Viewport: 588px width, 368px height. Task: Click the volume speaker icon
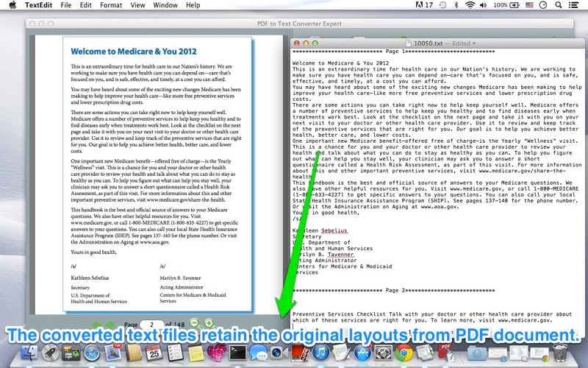(483, 5)
